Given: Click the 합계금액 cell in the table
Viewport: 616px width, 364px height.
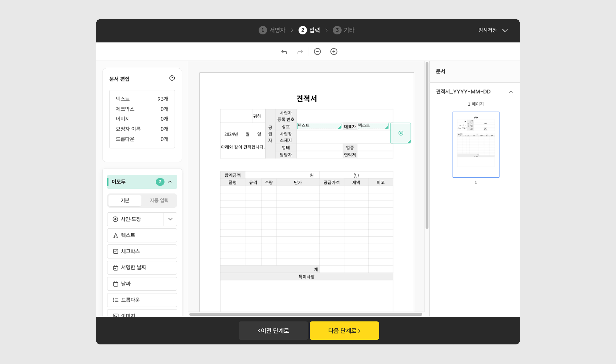Looking at the screenshot, I should point(232,175).
